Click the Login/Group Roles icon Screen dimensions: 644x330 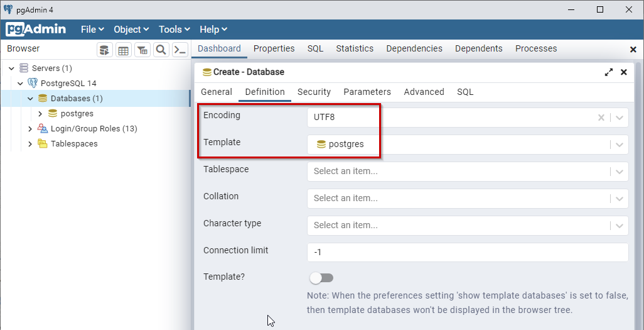42,129
